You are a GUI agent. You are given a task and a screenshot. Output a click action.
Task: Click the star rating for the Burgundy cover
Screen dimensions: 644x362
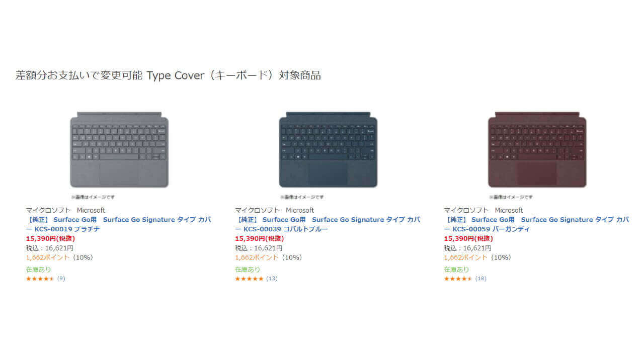click(457, 279)
